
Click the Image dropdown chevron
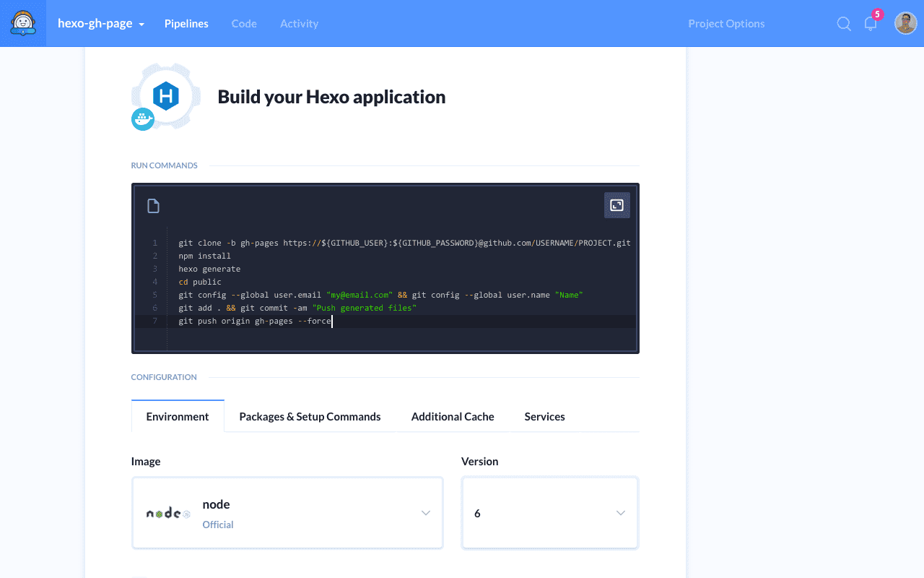(x=426, y=513)
